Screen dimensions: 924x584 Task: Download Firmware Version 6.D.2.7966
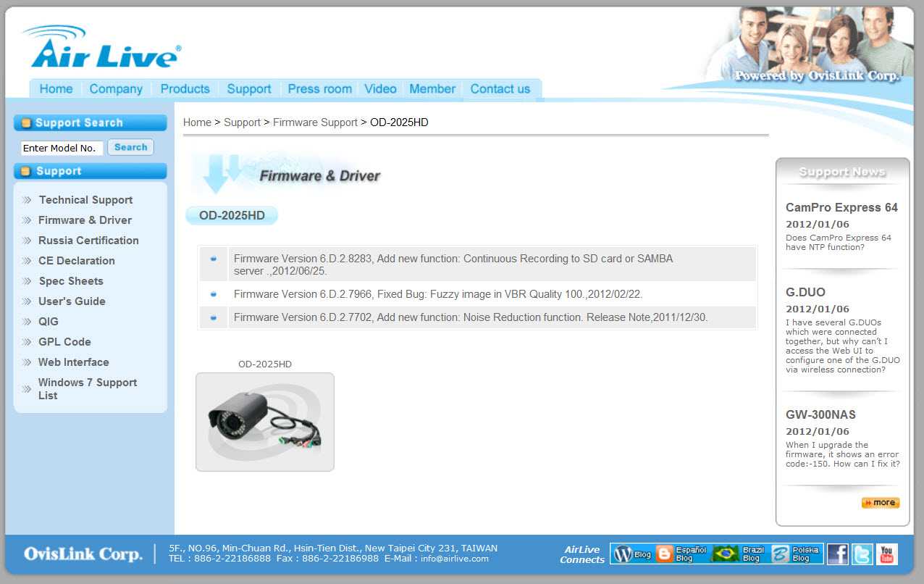pos(438,294)
